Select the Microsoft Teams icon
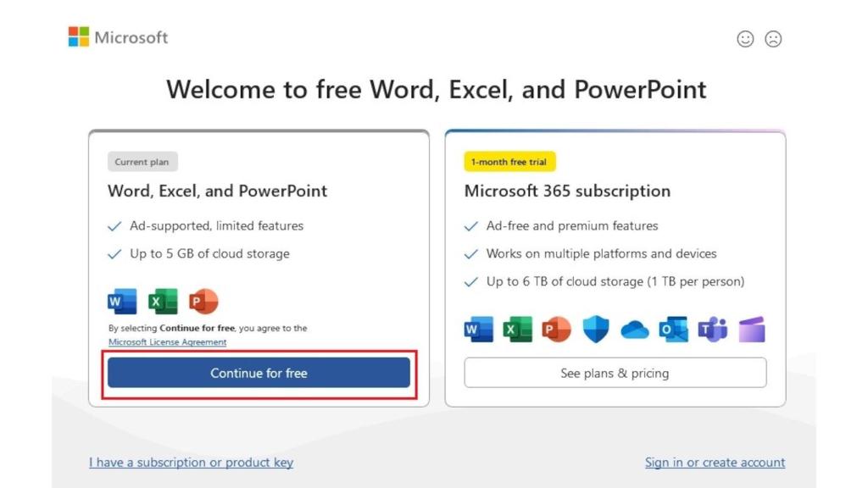The height and width of the screenshot is (488, 868). coord(712,330)
